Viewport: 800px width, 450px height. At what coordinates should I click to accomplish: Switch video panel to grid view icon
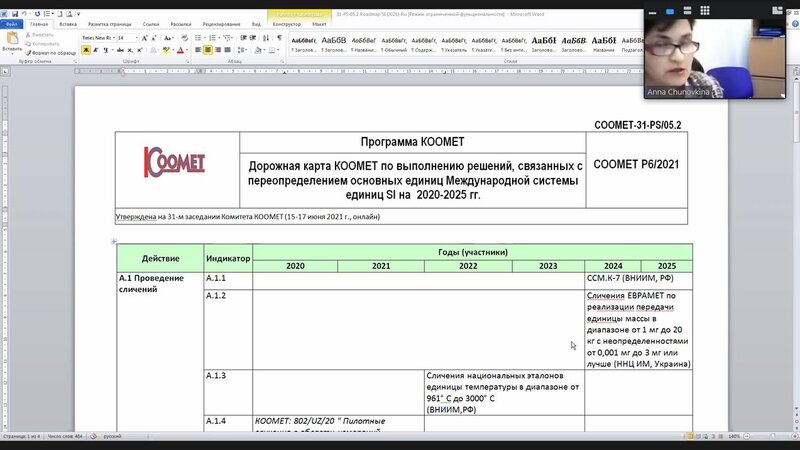coord(705,10)
